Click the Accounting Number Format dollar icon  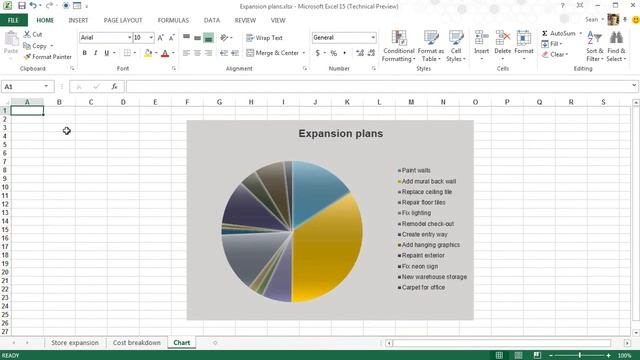(318, 53)
